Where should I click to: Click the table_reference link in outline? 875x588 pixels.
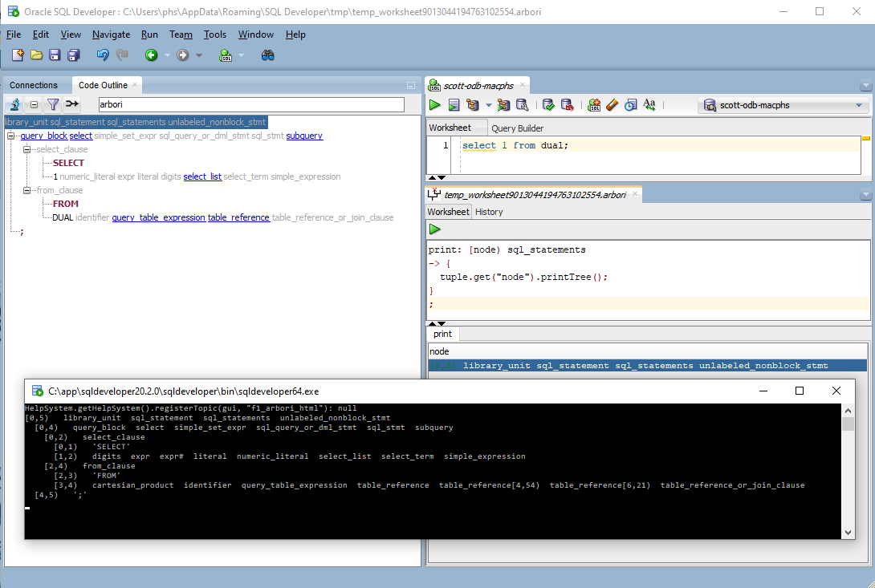point(239,217)
